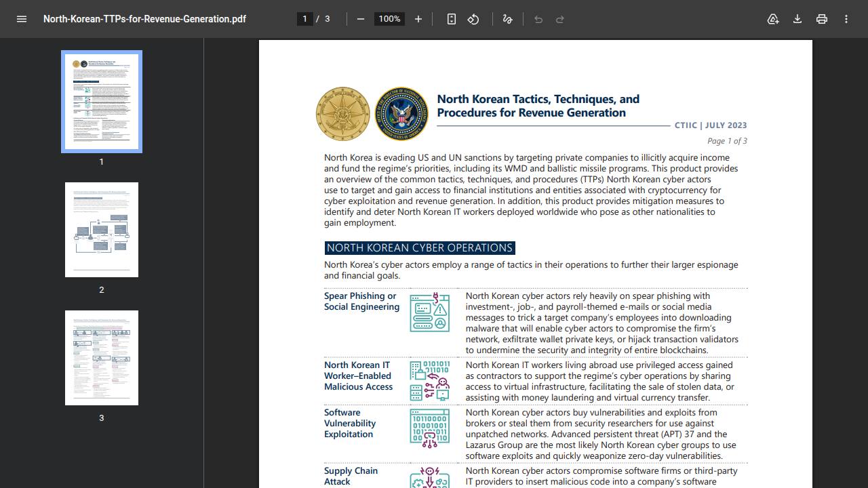The image size is (868, 488).
Task: Print the document
Action: coord(822,19)
